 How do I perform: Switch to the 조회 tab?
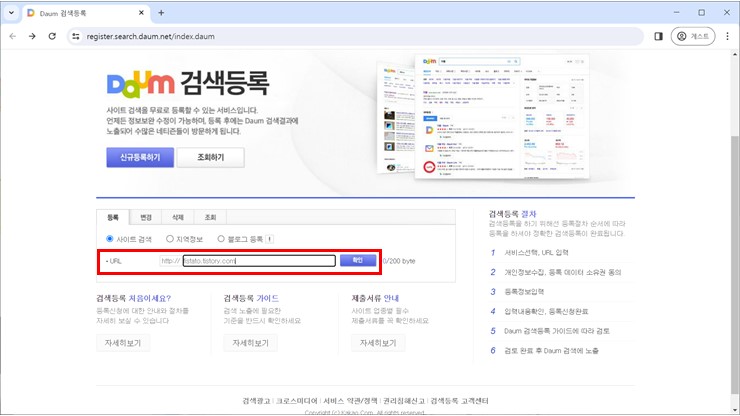(x=210, y=217)
